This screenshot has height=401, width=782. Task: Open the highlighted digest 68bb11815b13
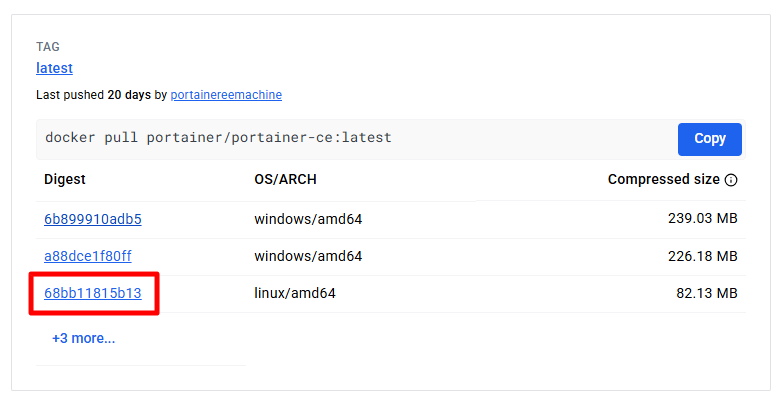pyautogui.click(x=93, y=293)
